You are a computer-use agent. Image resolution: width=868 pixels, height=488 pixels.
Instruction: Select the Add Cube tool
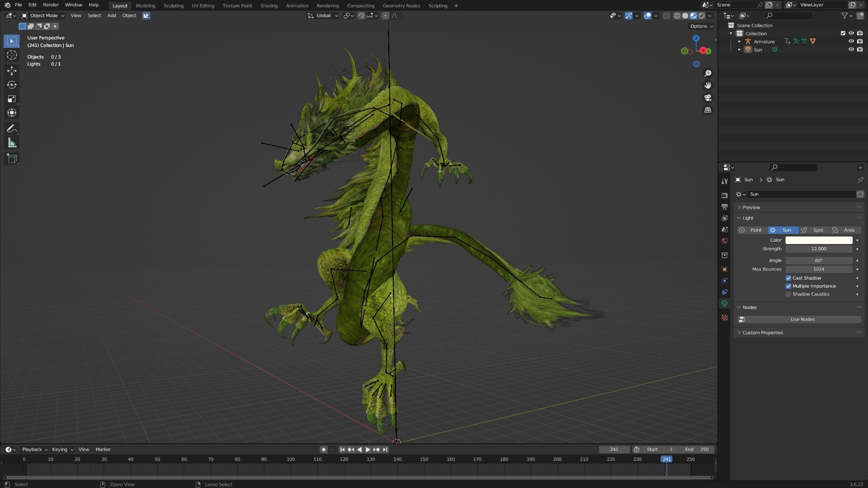[12, 159]
